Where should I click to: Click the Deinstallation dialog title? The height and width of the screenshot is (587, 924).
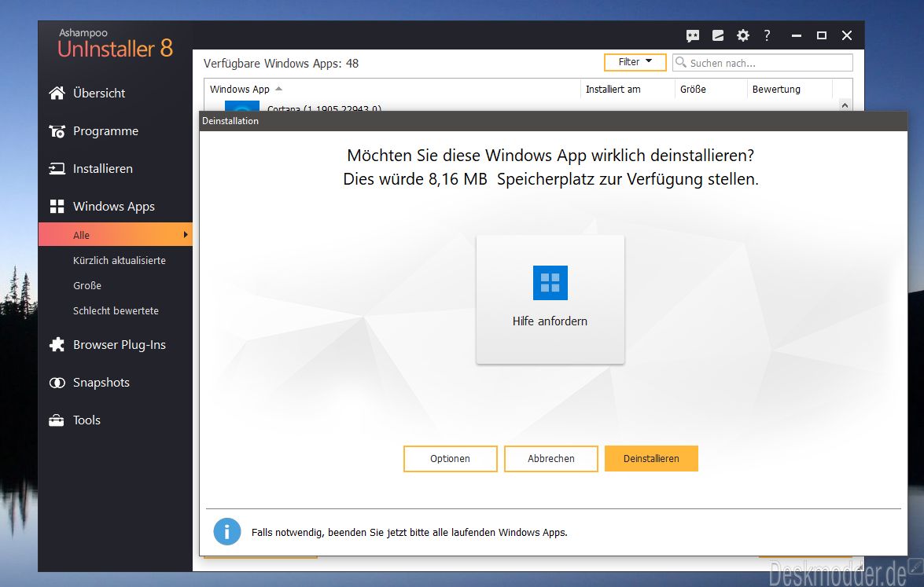click(230, 121)
